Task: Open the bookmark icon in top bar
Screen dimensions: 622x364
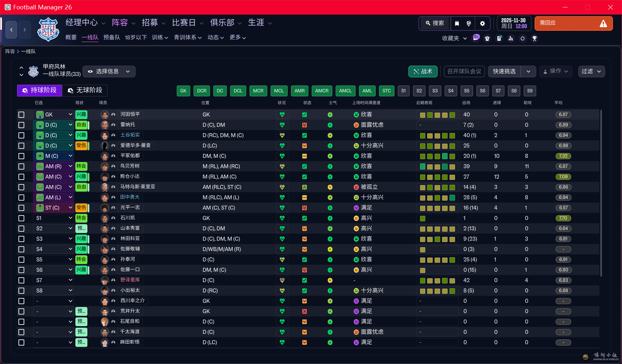Action: coord(457,23)
